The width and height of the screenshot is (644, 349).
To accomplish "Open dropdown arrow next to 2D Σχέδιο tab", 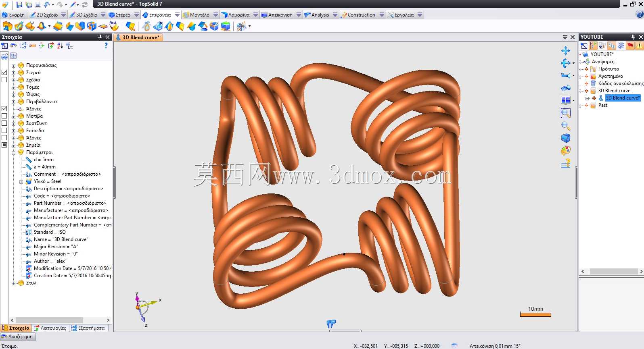I will point(63,15).
